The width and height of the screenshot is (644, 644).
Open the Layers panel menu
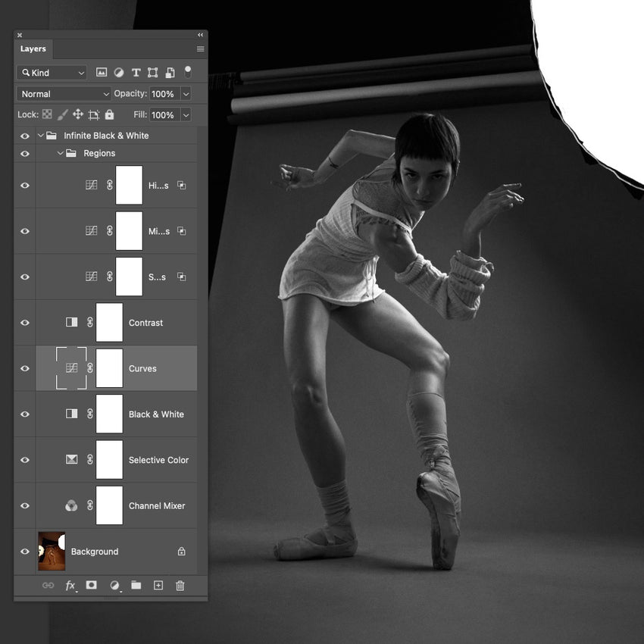(200, 48)
